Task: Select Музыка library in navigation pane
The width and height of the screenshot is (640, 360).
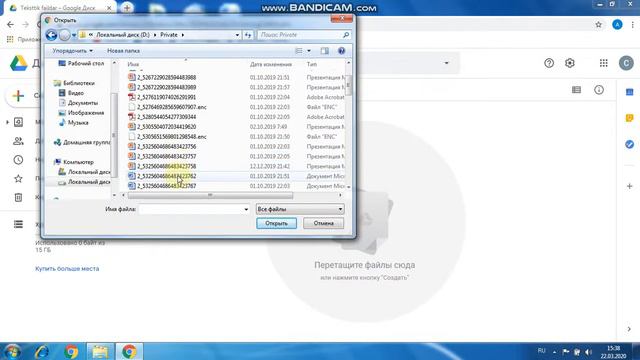Action: 74,122
